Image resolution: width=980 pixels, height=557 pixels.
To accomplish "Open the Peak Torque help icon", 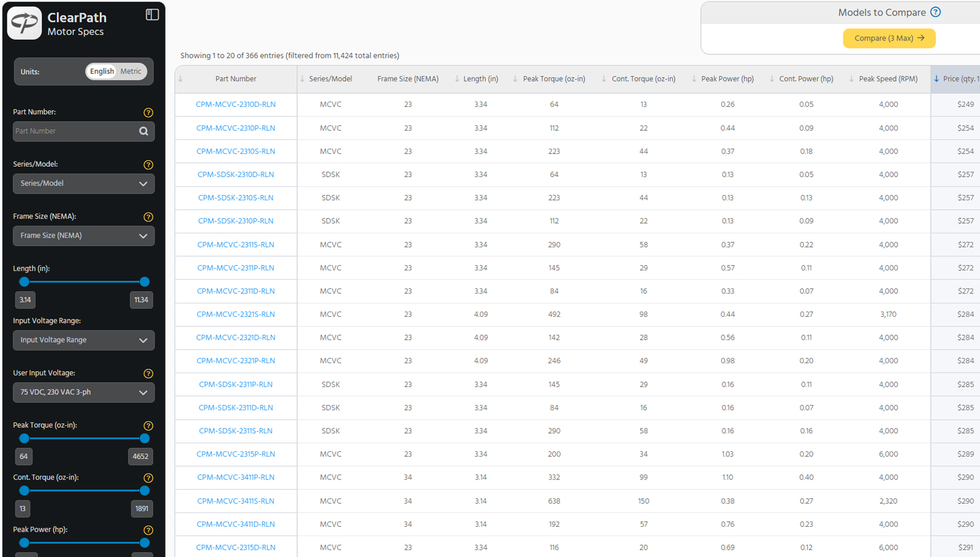I will click(x=148, y=426).
